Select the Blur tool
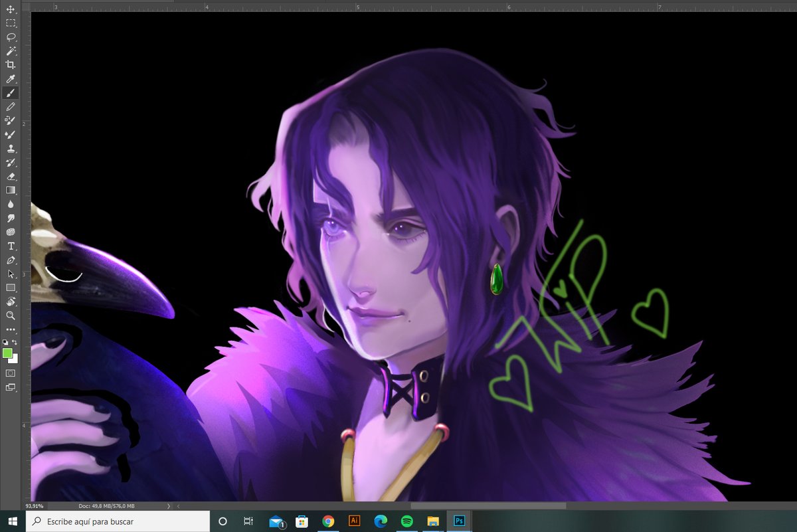 pos(11,205)
